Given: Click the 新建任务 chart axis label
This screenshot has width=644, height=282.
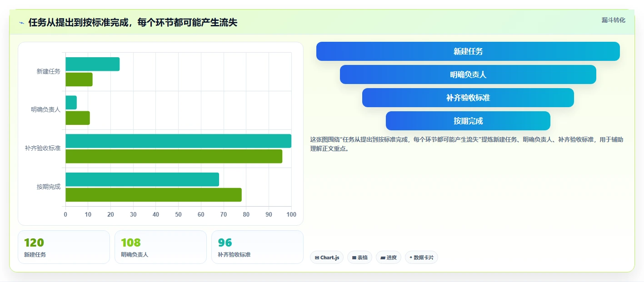Looking at the screenshot, I should pyautogui.click(x=49, y=72).
